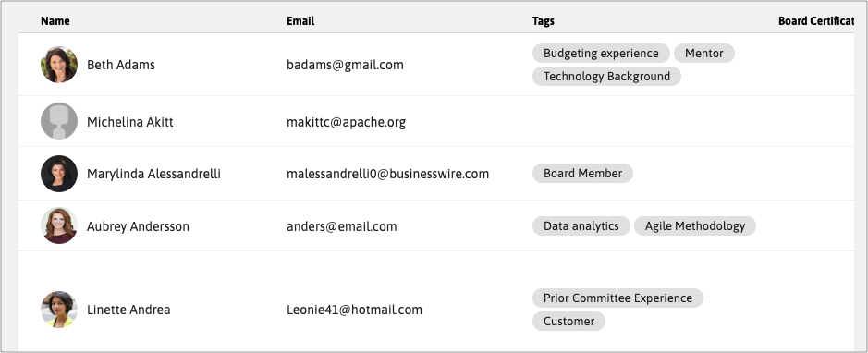Image resolution: width=868 pixels, height=353 pixels.
Task: Select the Board Member tag
Action: pyautogui.click(x=583, y=173)
